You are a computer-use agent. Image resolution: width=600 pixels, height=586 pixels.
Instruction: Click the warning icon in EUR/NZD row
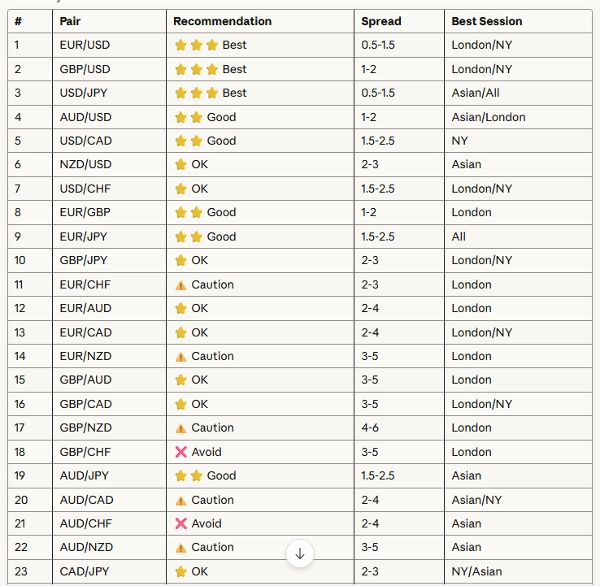pos(181,356)
